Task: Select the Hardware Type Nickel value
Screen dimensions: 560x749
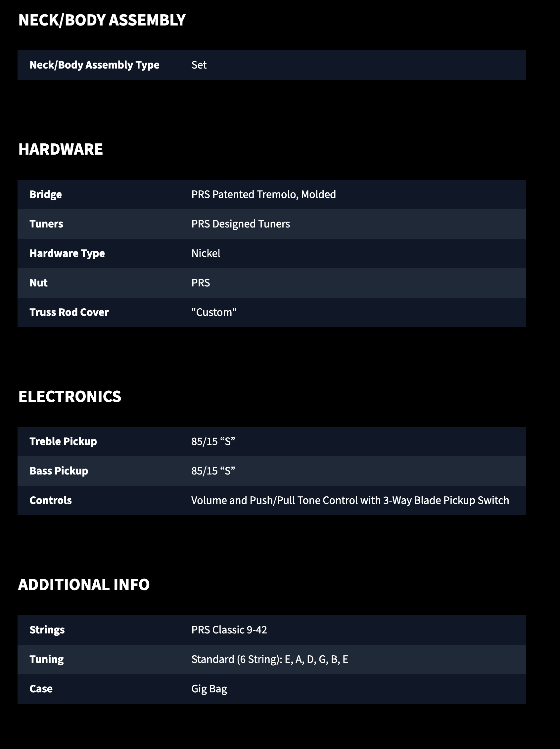Action: click(x=206, y=253)
